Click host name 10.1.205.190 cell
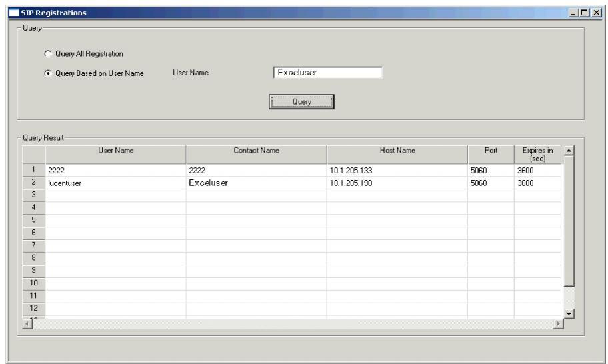 [397, 183]
